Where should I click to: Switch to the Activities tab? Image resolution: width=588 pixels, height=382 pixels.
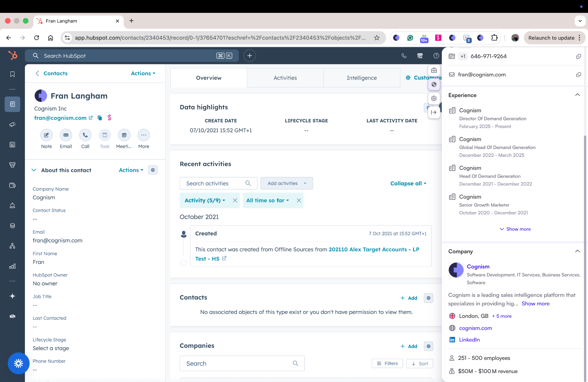(x=285, y=78)
